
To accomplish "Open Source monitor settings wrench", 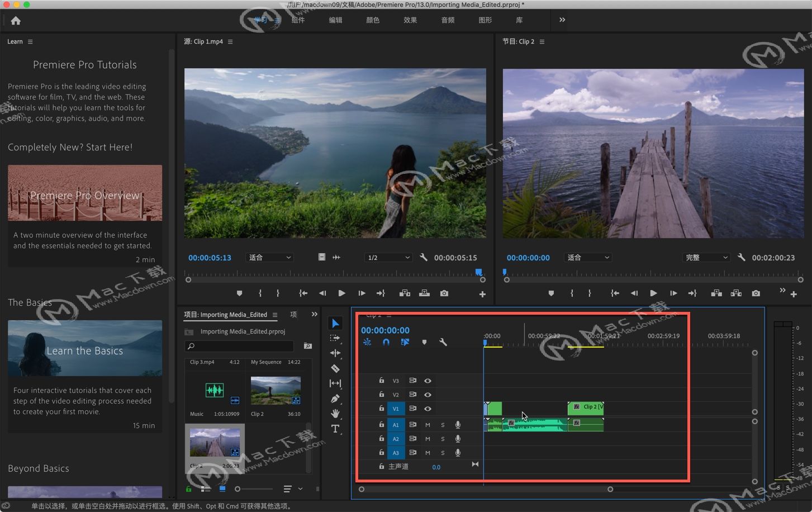I will click(x=424, y=258).
